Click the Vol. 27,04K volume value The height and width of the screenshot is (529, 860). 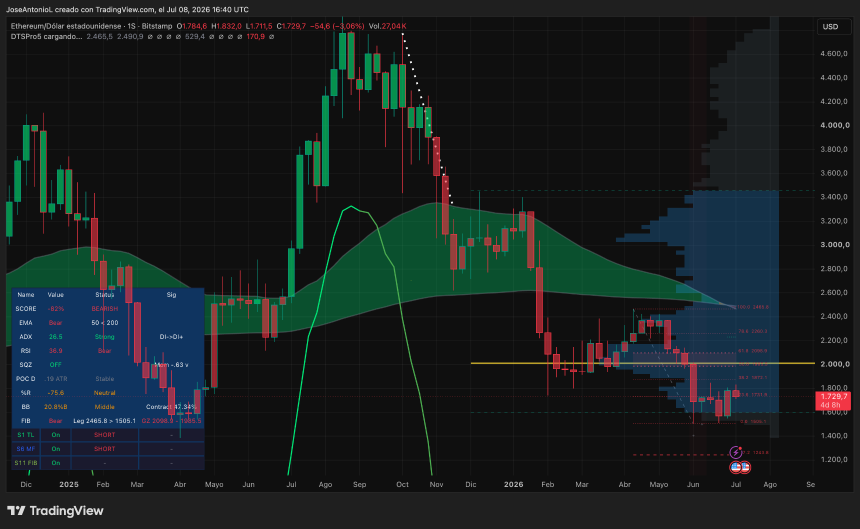click(387, 26)
